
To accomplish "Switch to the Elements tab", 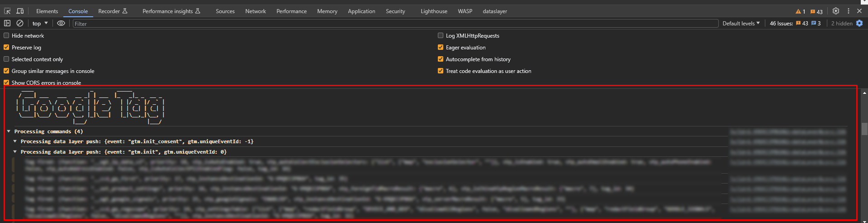I will click(47, 11).
